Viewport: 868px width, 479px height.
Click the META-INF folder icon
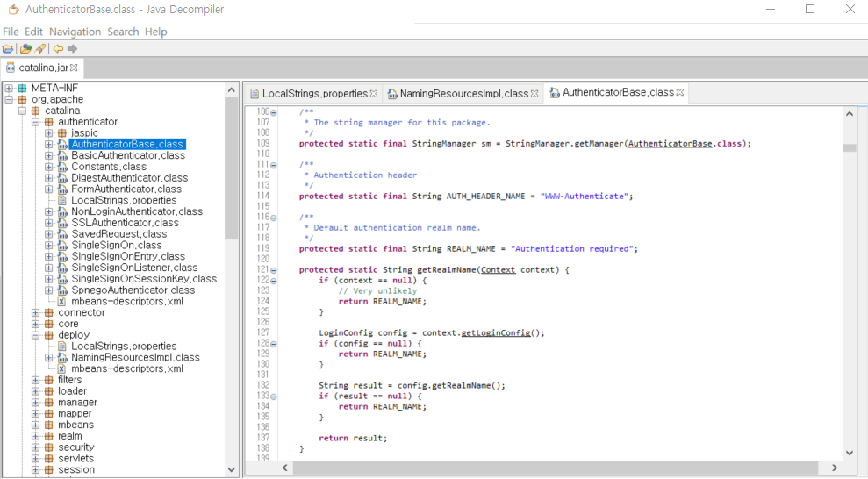click(x=22, y=88)
